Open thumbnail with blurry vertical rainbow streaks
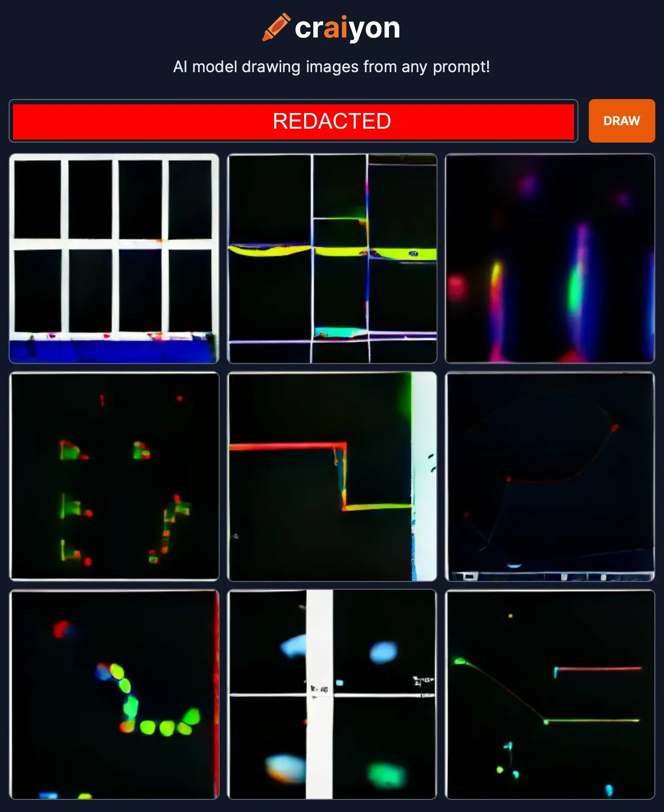 (x=550, y=258)
